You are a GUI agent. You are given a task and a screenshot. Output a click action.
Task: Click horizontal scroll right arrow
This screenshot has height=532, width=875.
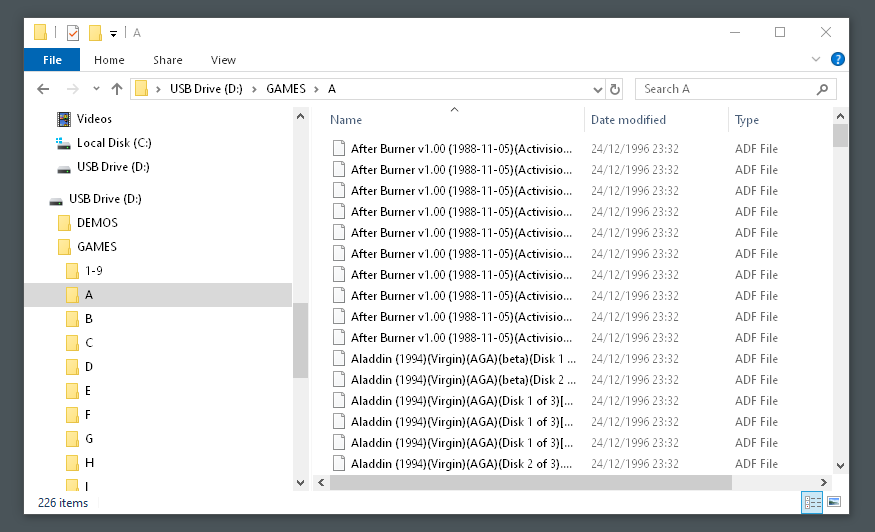[824, 482]
